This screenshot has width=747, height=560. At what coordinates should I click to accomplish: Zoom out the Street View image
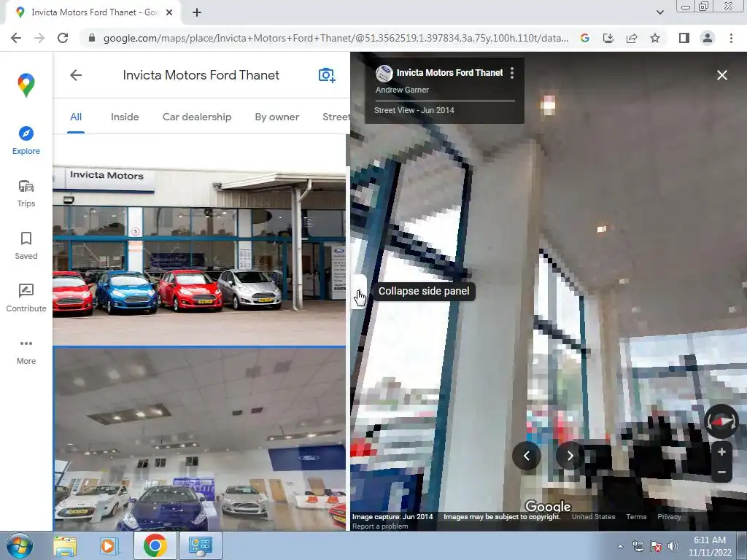click(x=721, y=472)
